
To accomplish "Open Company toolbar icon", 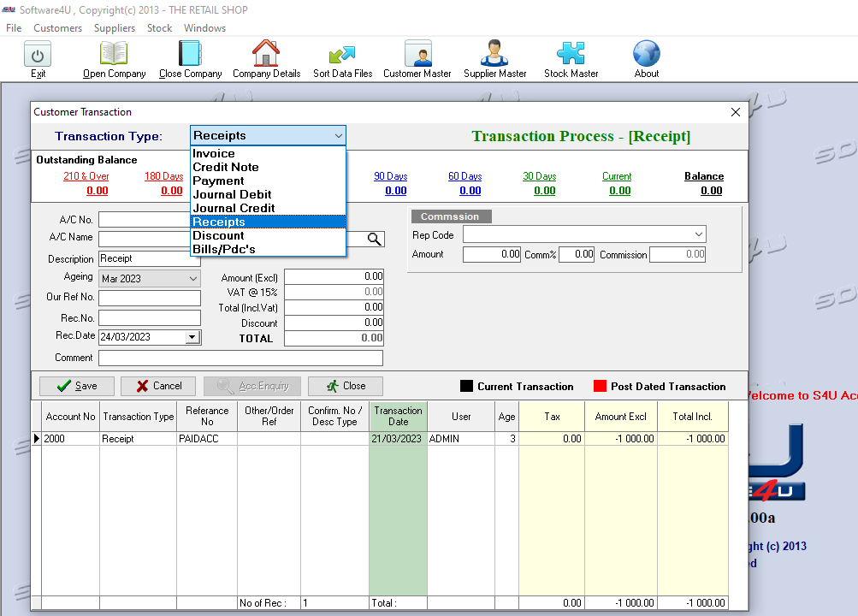I will point(114,55).
